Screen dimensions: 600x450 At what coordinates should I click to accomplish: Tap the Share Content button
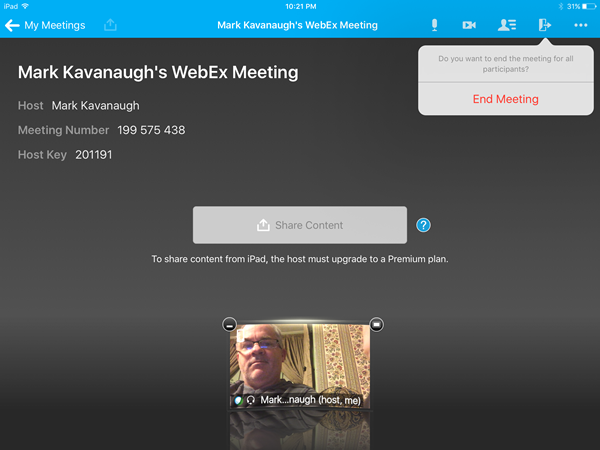(x=300, y=225)
